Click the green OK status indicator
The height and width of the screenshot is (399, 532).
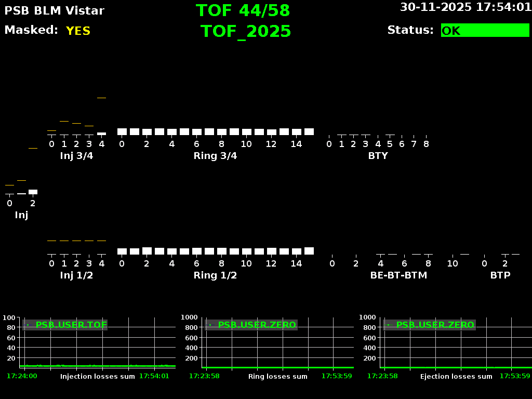(485, 30)
